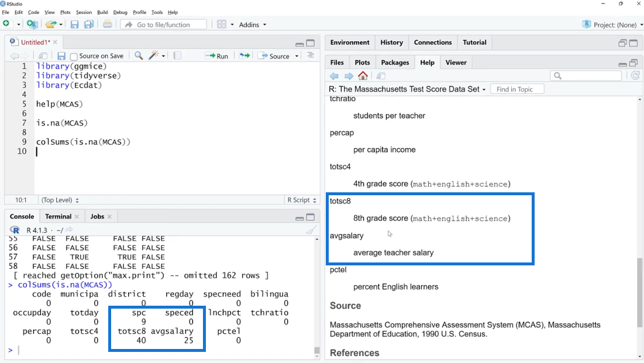This screenshot has width=644, height=363.
Task: Switch to the Viewer tab
Action: tap(456, 63)
